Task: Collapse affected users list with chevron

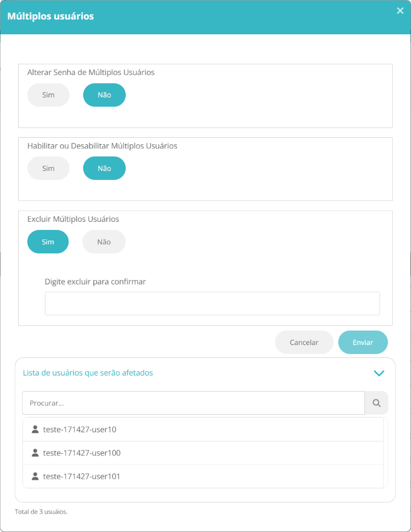Action: pos(379,373)
